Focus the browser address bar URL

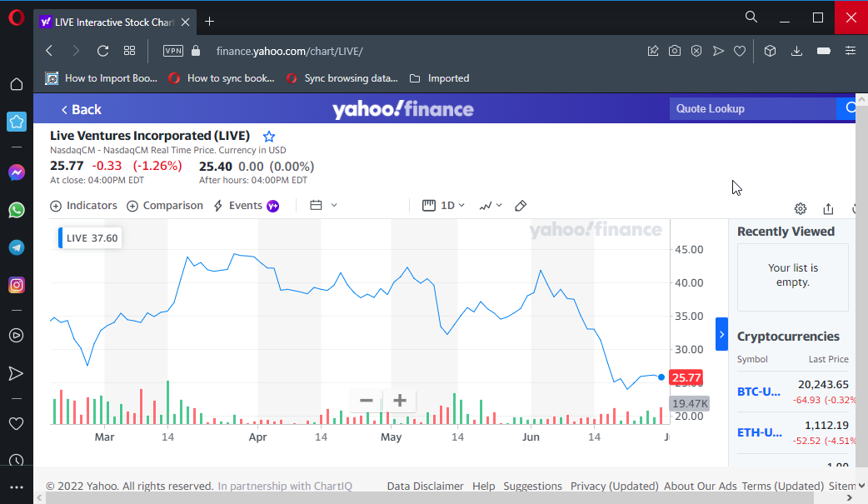(290, 51)
